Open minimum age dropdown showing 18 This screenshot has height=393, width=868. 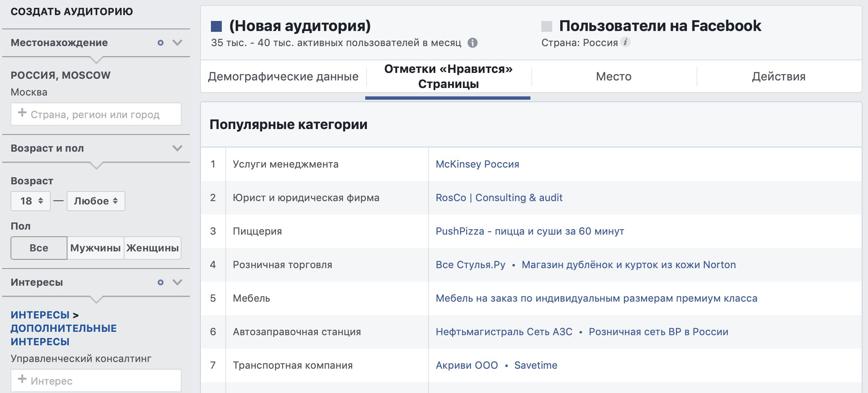(x=31, y=201)
